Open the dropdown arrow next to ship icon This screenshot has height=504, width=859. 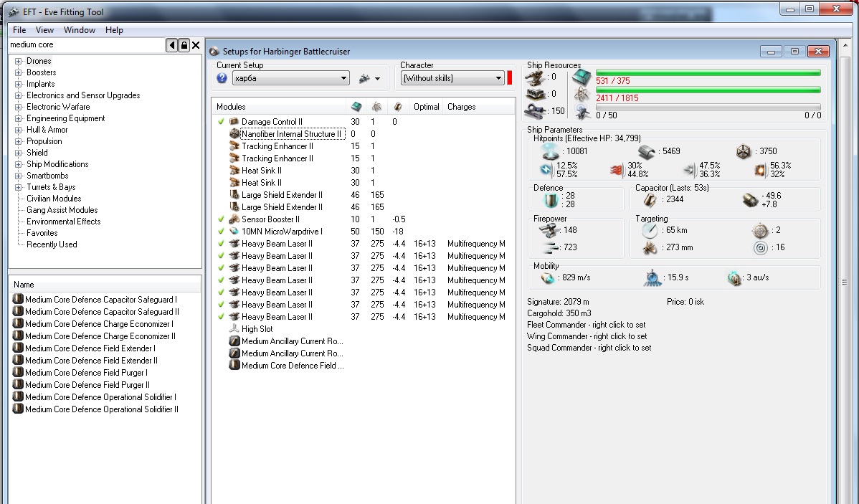tap(377, 78)
